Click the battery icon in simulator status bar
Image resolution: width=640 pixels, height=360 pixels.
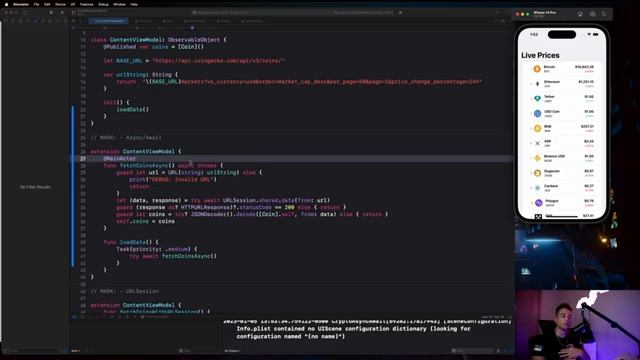tap(596, 35)
